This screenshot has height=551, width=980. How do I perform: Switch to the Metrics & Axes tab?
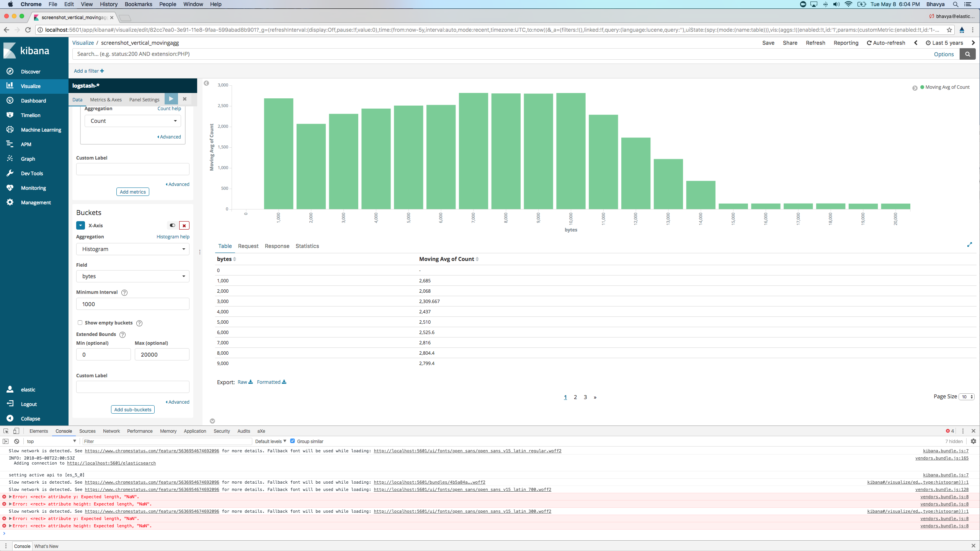pos(106,99)
